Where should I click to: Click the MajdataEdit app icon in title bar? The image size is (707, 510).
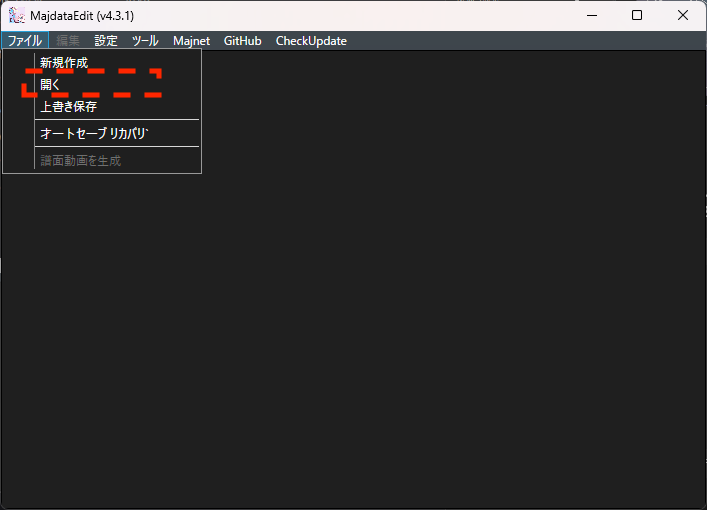coord(16,16)
